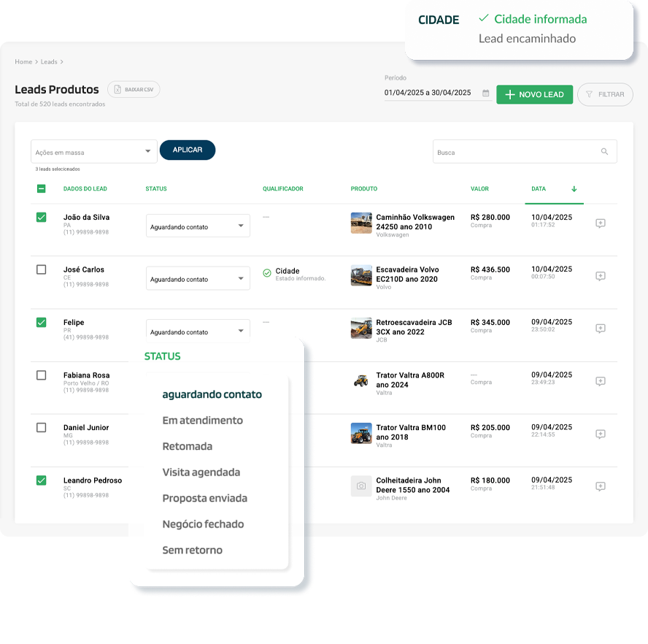Click the DATA sort arrow
Screen dimensions: 648x644
click(x=574, y=189)
